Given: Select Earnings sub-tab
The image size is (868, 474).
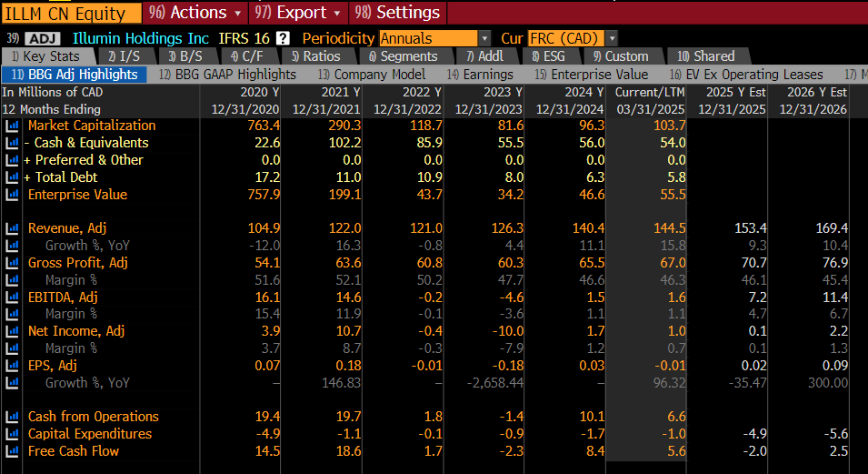Looking at the screenshot, I should pyautogui.click(x=480, y=75).
